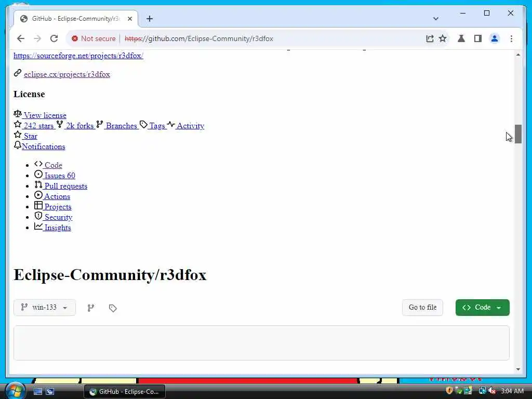Click the tags icon next to branch selector
This screenshot has height=399, width=532.
coord(113,308)
